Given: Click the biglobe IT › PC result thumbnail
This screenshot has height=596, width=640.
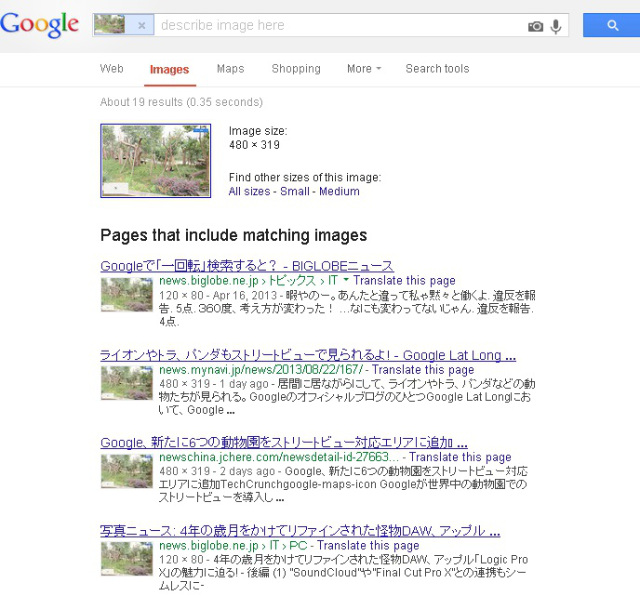Looking at the screenshot, I should point(127,559).
